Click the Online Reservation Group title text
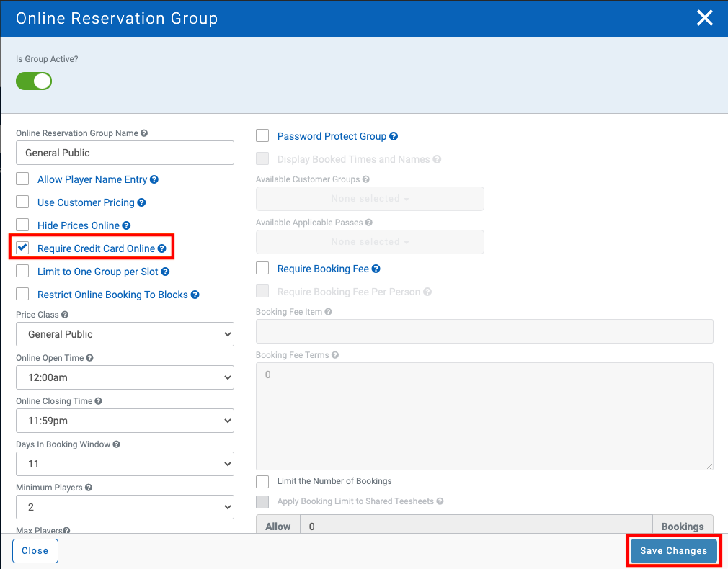This screenshot has width=728, height=569. coord(117,19)
